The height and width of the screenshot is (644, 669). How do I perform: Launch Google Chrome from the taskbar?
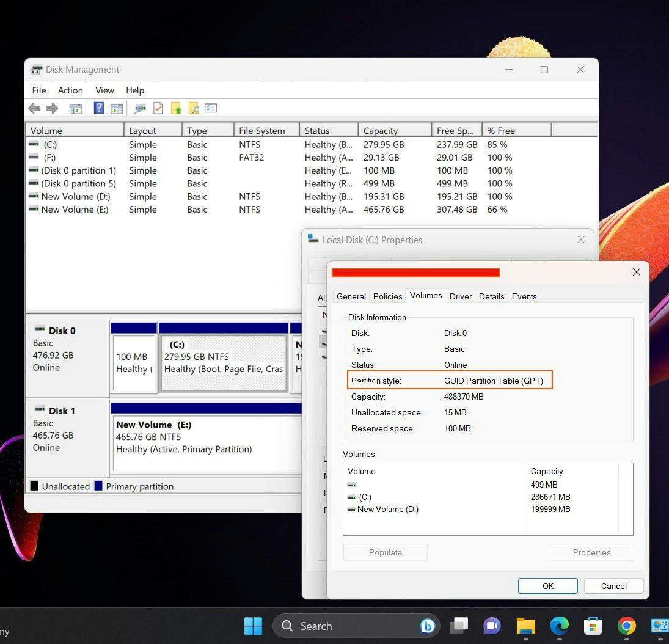(x=626, y=626)
